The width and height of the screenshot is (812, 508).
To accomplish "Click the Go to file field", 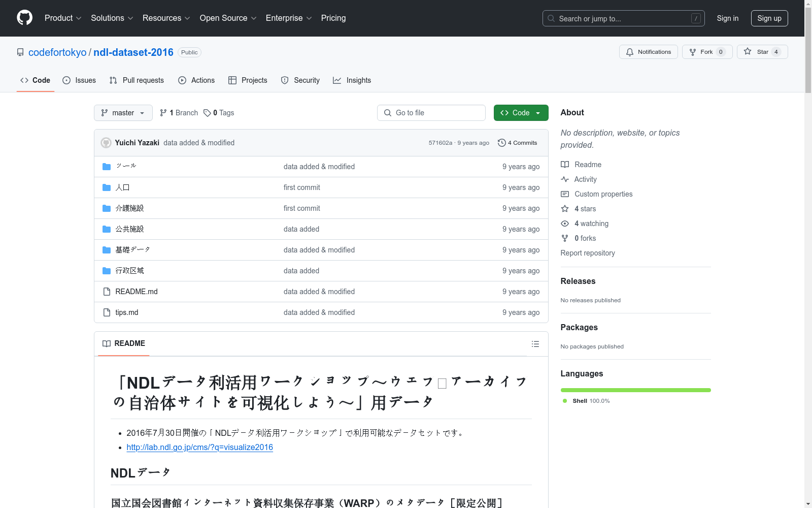I will pyautogui.click(x=431, y=113).
